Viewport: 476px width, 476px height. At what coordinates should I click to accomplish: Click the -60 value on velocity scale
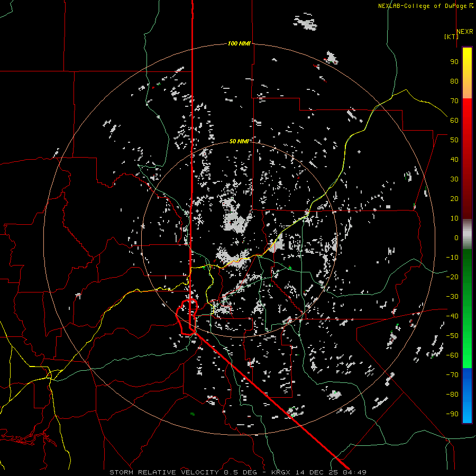click(x=452, y=355)
